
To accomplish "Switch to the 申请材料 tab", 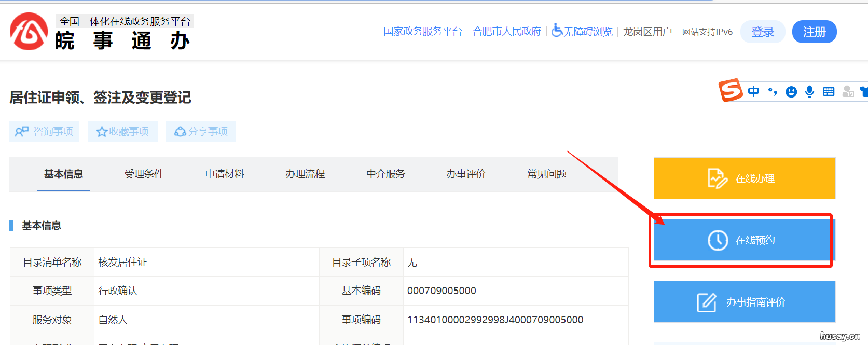I will 225,174.
